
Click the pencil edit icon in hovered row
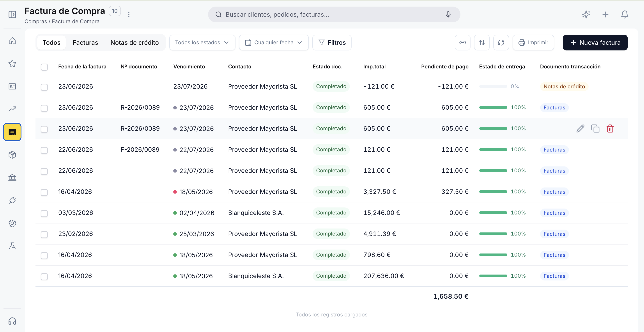click(x=580, y=129)
